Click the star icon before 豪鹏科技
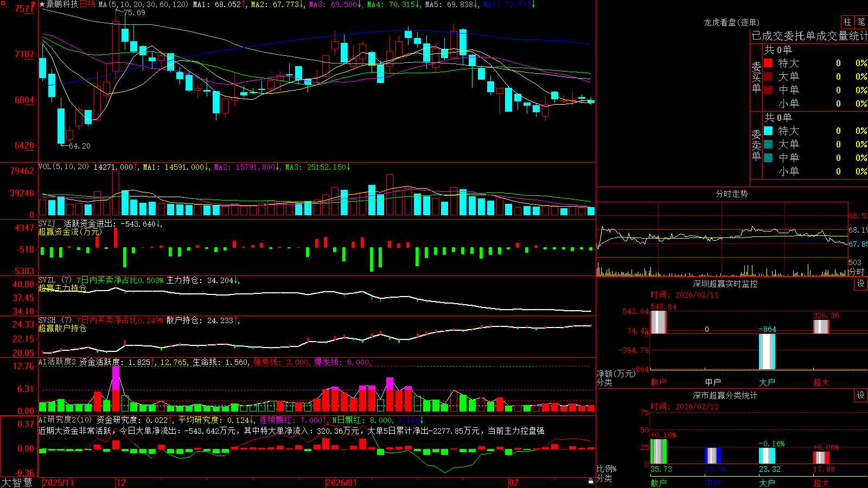868x488 pixels. 42,4
